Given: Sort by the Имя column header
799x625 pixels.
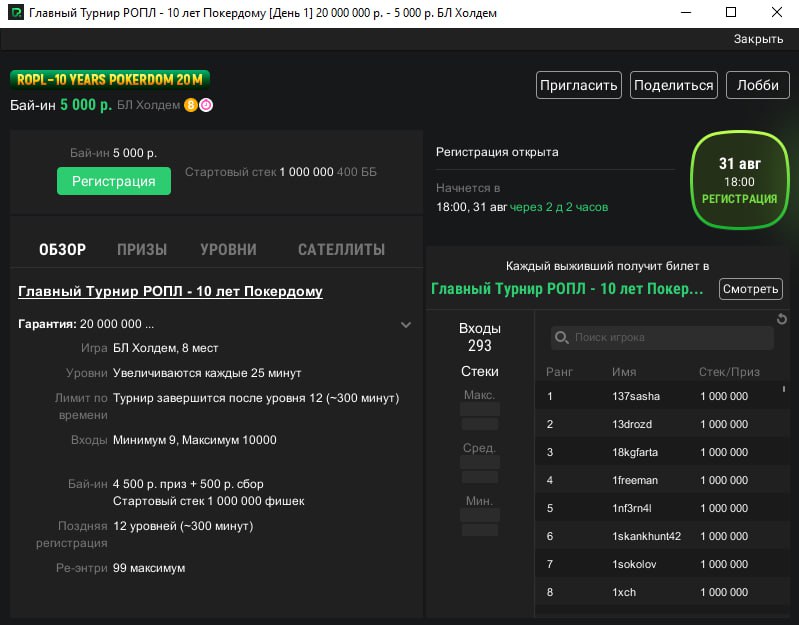Looking at the screenshot, I should tap(624, 372).
